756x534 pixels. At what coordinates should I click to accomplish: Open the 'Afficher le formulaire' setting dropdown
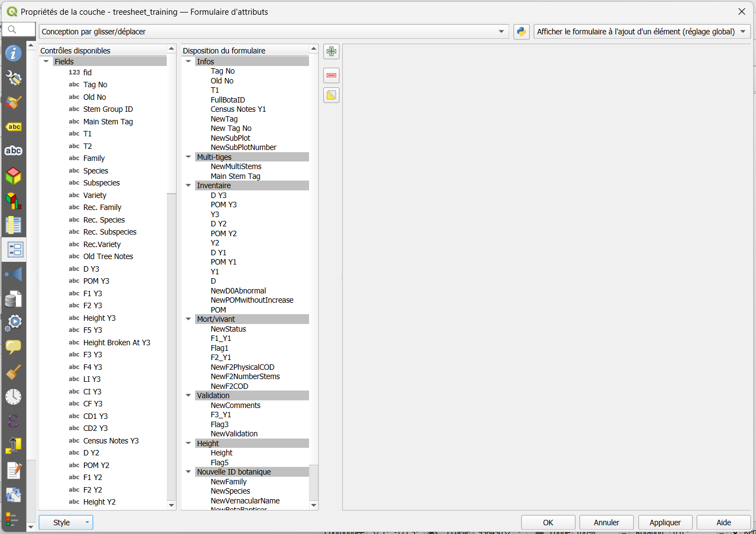[642, 32]
